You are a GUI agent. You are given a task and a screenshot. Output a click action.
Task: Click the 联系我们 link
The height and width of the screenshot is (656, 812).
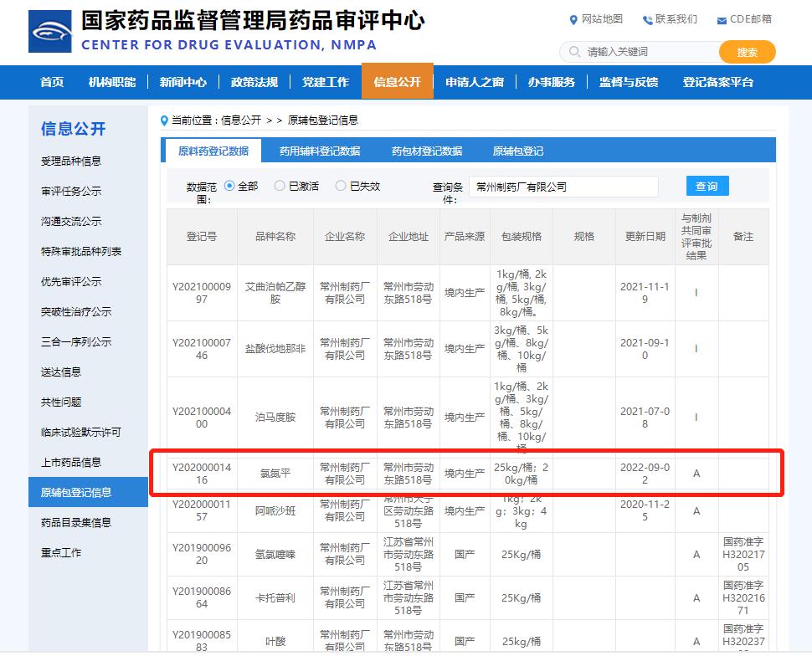pos(676,19)
